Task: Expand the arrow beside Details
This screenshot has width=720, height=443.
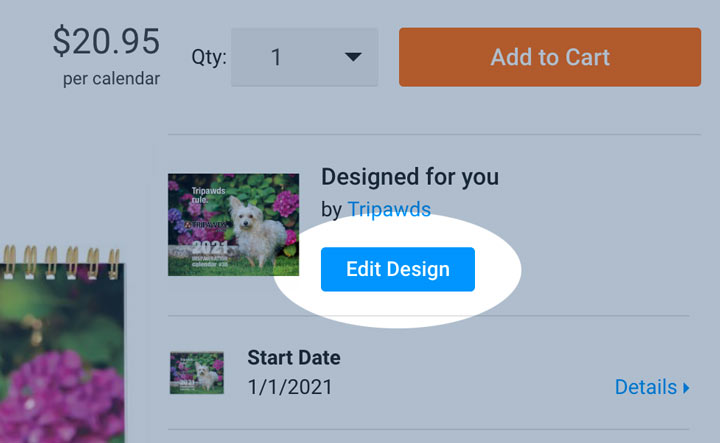Action: pyautogui.click(x=686, y=388)
